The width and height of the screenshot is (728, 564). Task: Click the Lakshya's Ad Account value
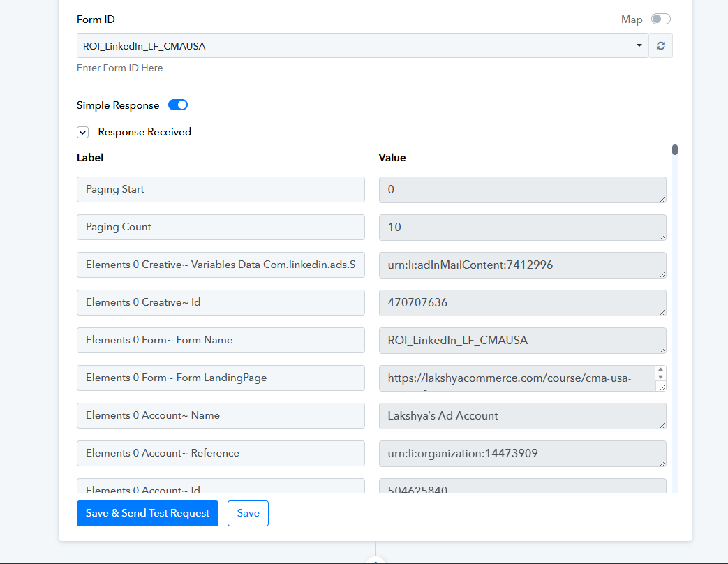coord(522,416)
